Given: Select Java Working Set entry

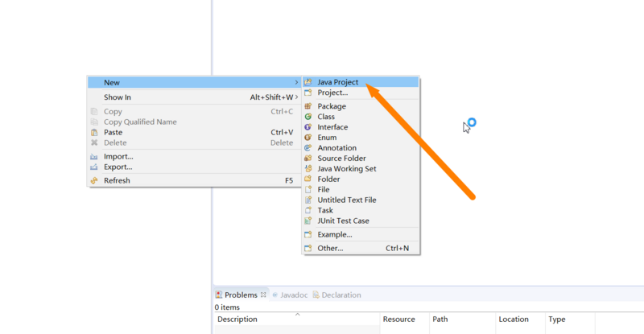Looking at the screenshot, I should pyautogui.click(x=361, y=168).
